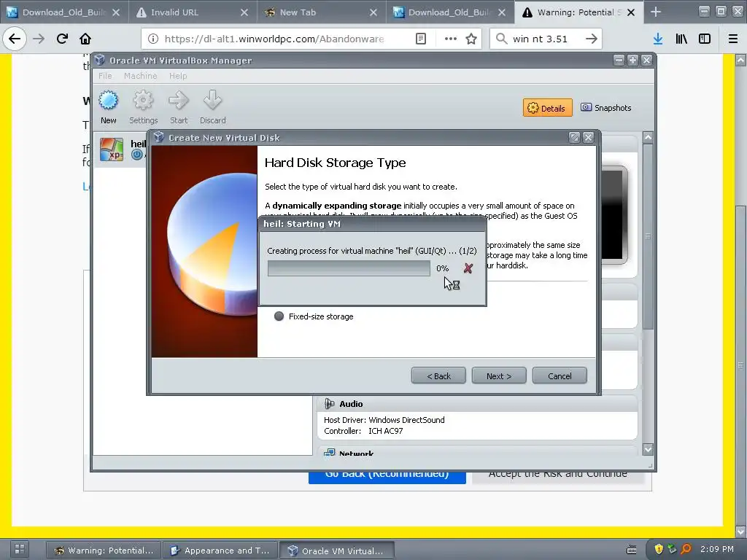Screen dimensions: 747x560
Task: Click the Discard toolbar icon
Action: pos(212,101)
